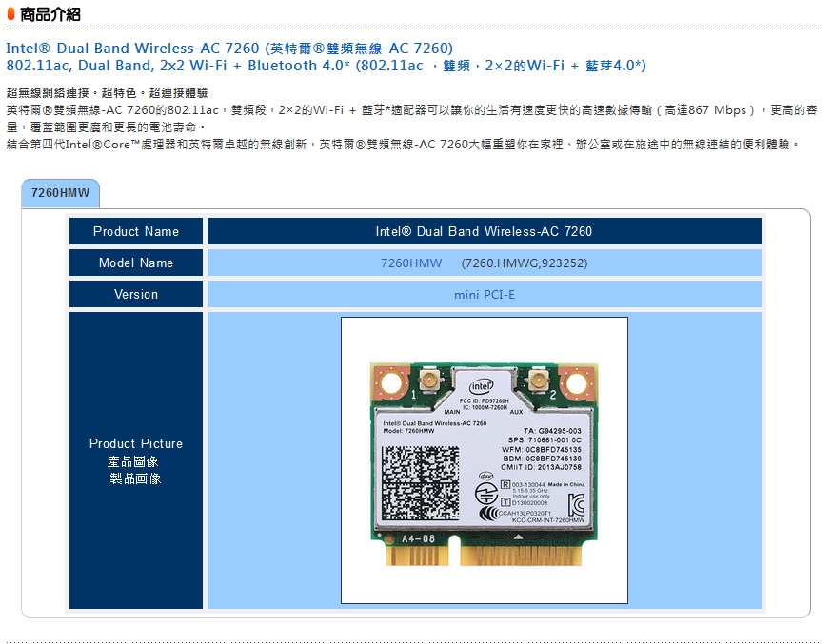Viewport: 832px width, 644px height.
Task: Click the table value Intel® Dual Band Wireless-AC 7260
Action: 484,231
